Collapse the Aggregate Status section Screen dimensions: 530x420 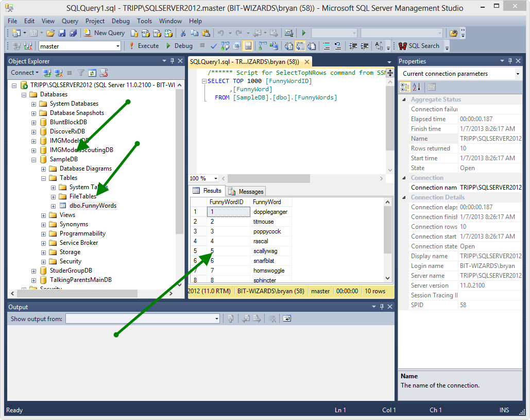[x=404, y=99]
